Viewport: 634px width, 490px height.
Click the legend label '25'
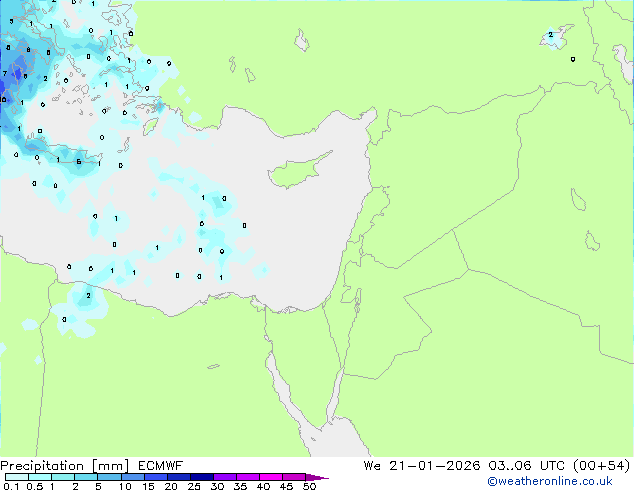[x=194, y=486]
